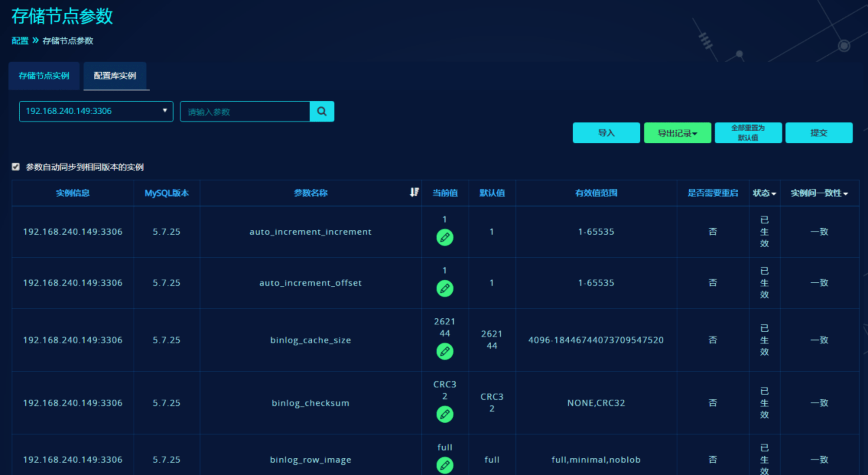Switch to the 存储节点实例 tab
This screenshot has height=475, width=868.
point(44,76)
